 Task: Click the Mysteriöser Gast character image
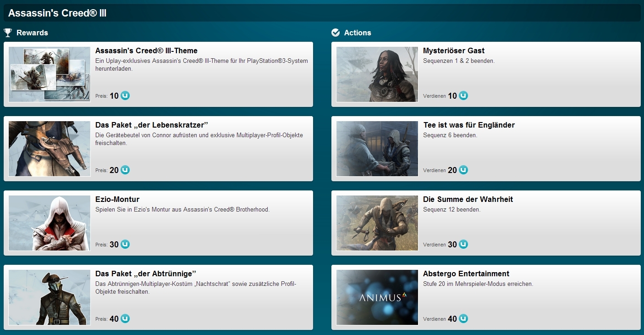[x=377, y=74]
